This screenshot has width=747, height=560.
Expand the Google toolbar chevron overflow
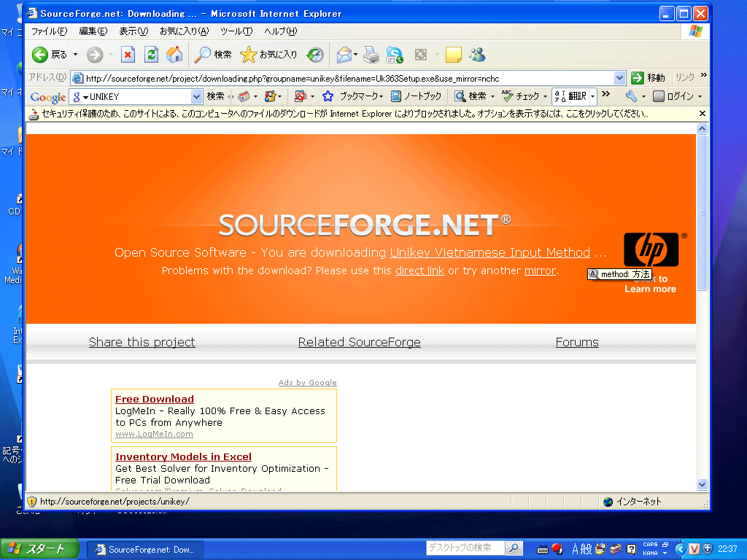(606, 94)
